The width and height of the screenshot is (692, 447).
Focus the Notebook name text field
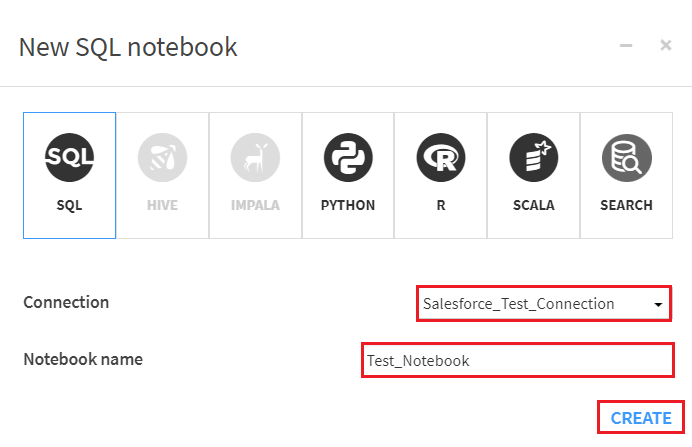pos(517,361)
